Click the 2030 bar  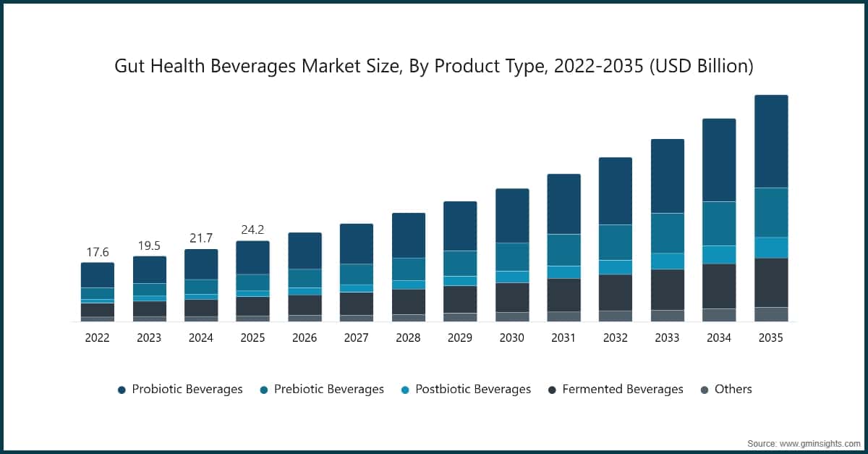coord(511,253)
